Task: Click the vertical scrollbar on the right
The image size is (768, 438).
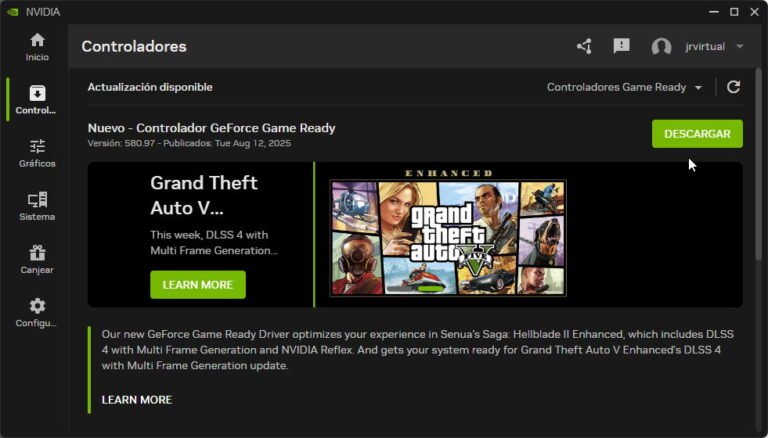Action: click(758, 167)
